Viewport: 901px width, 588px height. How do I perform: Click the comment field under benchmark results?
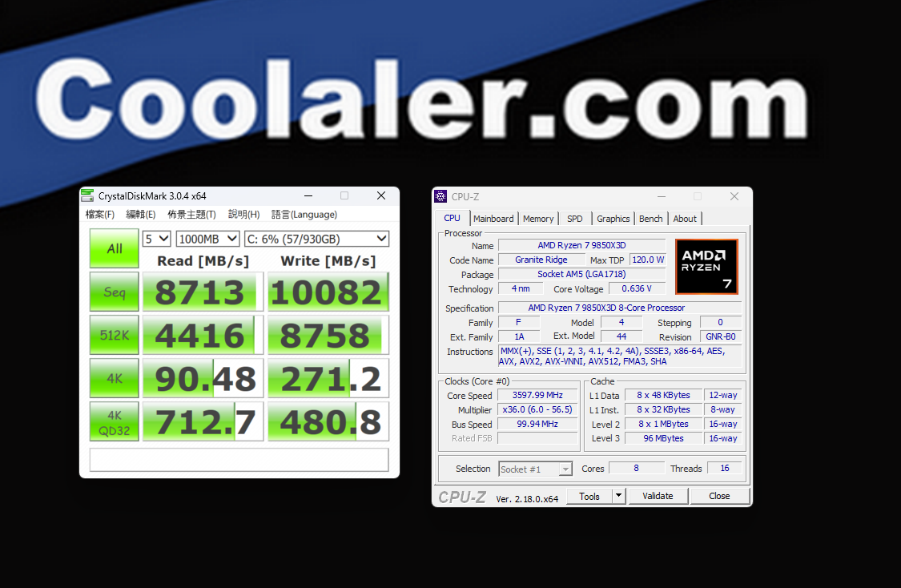pos(239,461)
